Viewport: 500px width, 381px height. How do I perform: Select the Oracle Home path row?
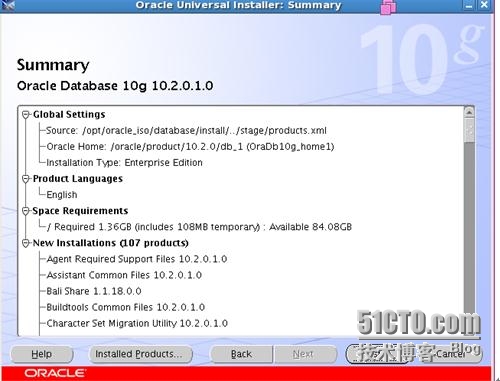[x=190, y=147]
